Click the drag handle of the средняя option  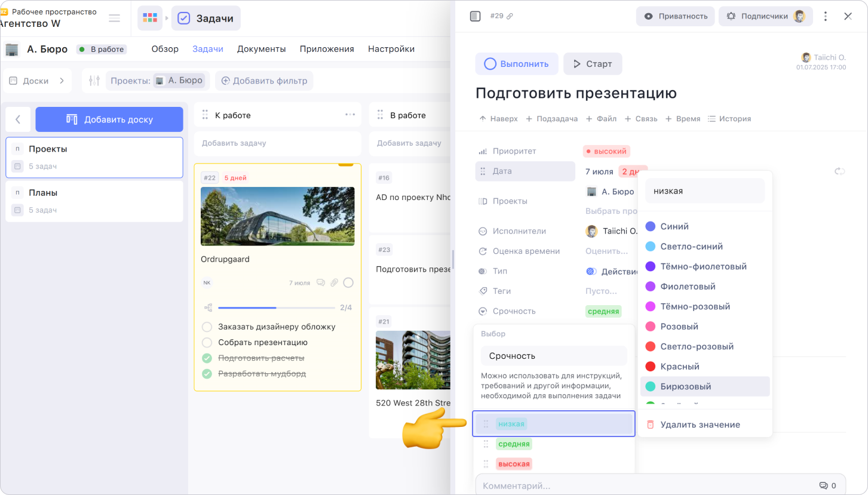(486, 444)
